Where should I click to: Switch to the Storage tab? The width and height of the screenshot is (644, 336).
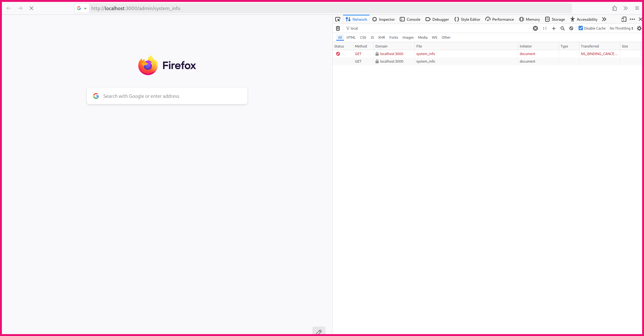[555, 19]
